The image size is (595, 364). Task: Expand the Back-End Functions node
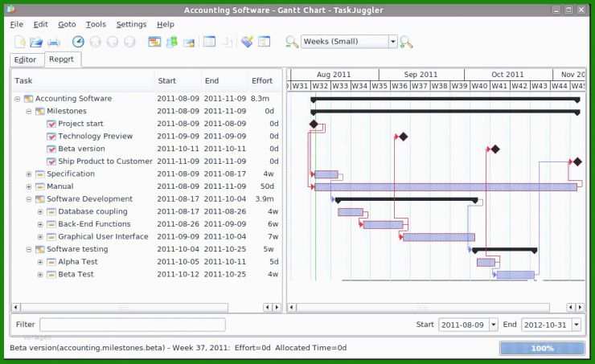(40, 224)
